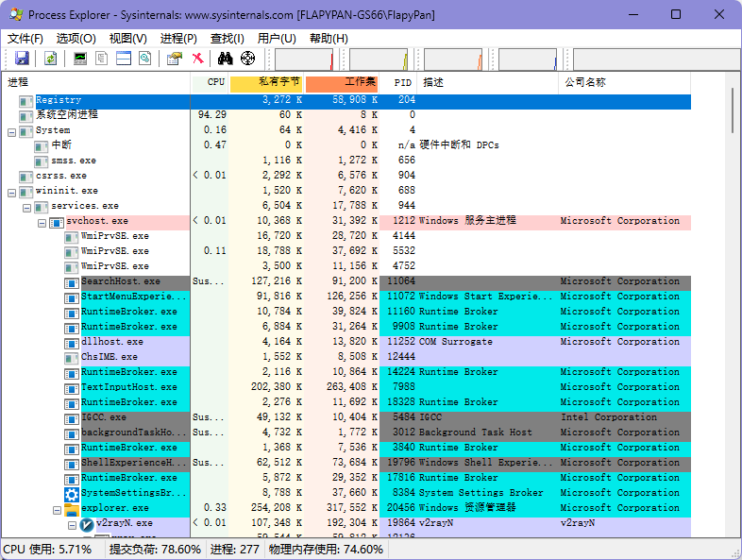Collapse the System process tree node

click(x=12, y=131)
